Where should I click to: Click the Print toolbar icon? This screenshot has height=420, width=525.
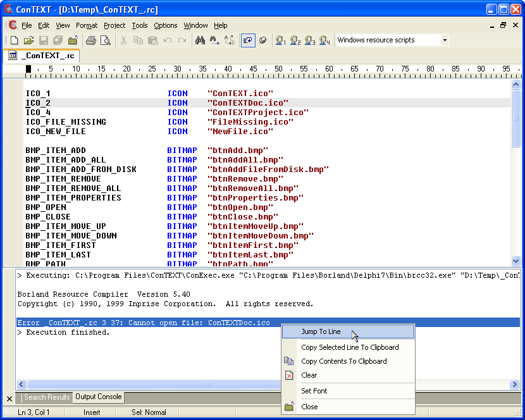pos(90,40)
